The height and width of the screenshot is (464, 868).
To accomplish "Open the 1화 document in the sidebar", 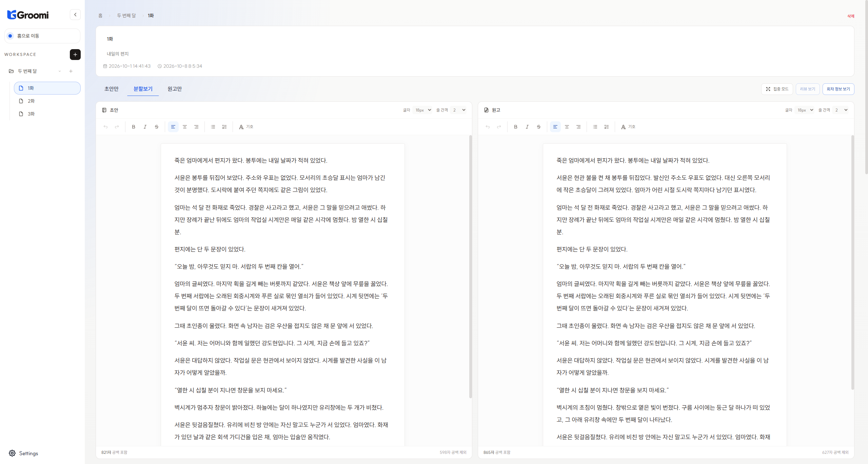I will click(47, 88).
